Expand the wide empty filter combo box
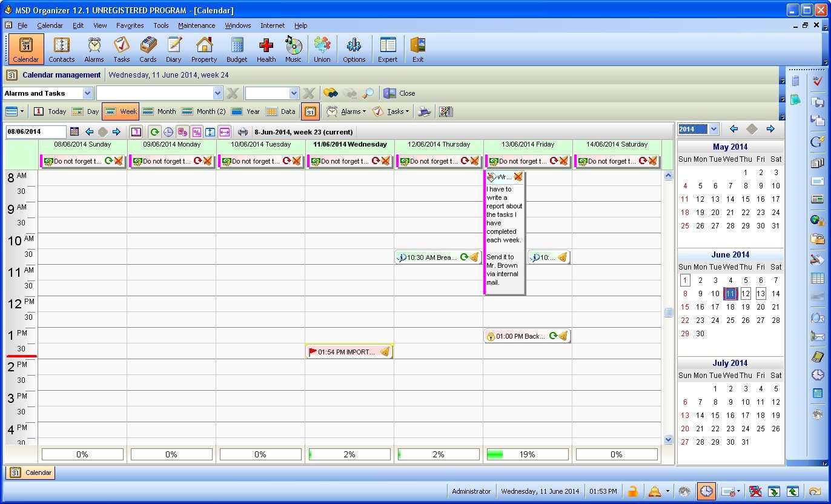The height and width of the screenshot is (504, 831). [218, 93]
